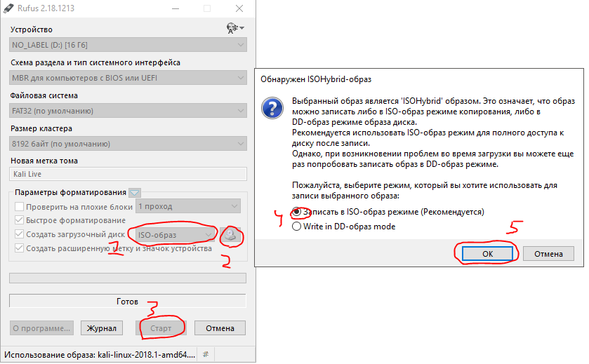Open the 8192 bytes cluster size dropdown

[128, 144]
